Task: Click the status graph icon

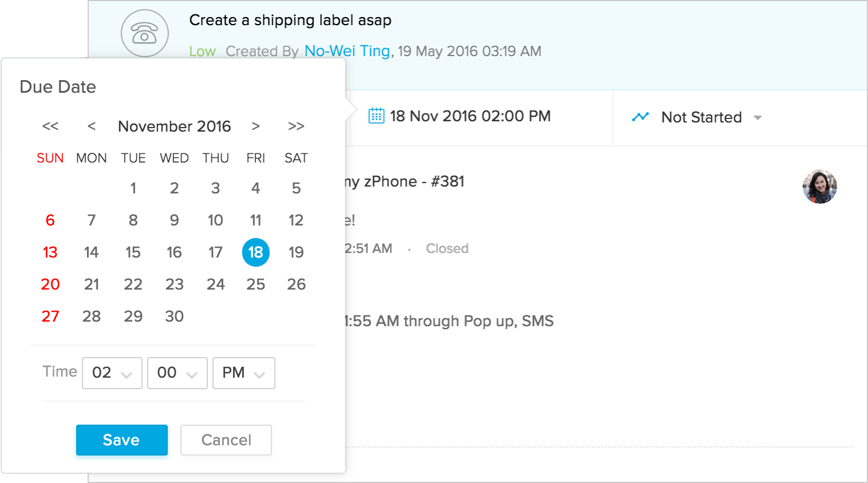Action: [x=640, y=117]
